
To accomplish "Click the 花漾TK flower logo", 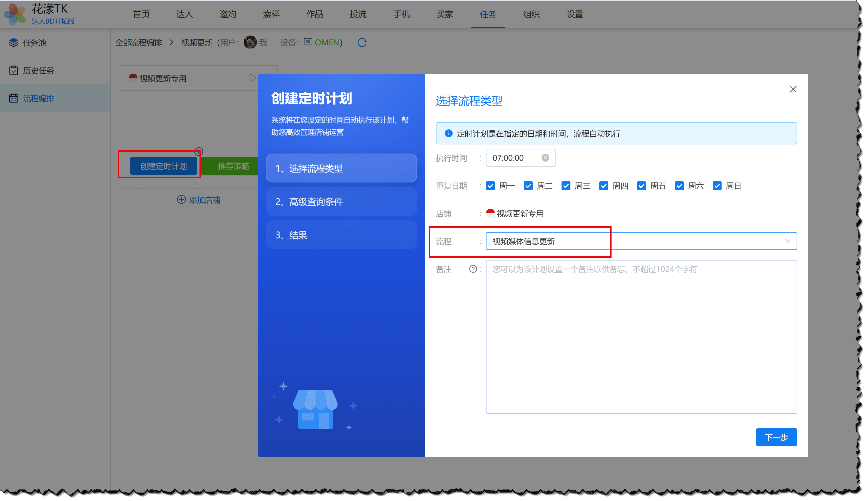I will pyautogui.click(x=14, y=14).
